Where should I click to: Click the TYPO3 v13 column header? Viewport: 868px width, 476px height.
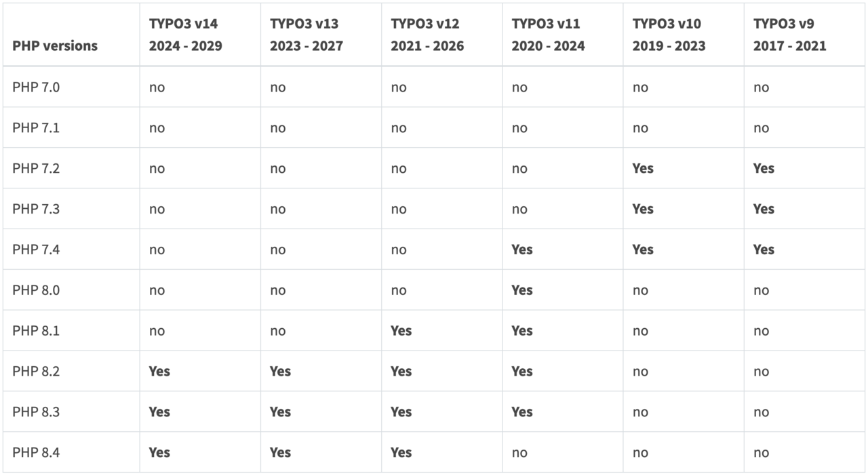(306, 35)
